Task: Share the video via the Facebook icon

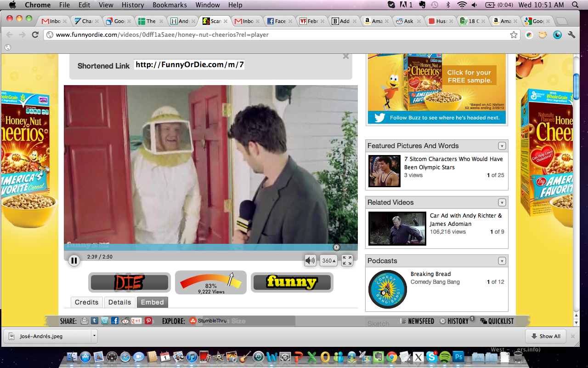Action: pyautogui.click(x=115, y=321)
